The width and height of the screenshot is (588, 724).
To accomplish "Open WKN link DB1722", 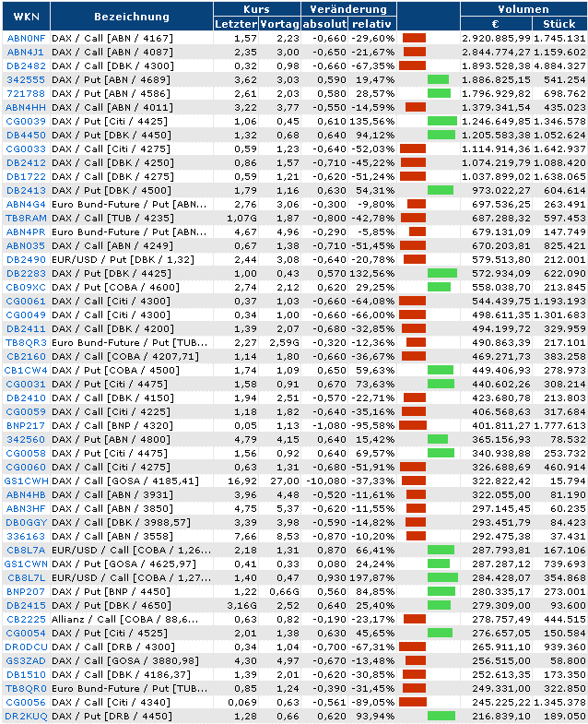I will click(27, 177).
